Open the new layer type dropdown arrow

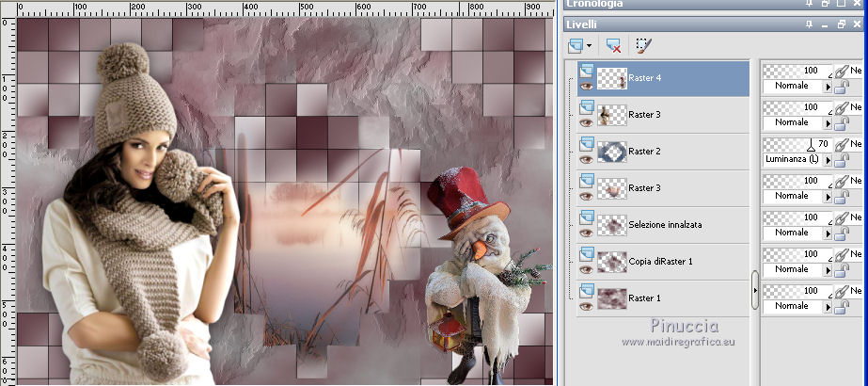(589, 46)
